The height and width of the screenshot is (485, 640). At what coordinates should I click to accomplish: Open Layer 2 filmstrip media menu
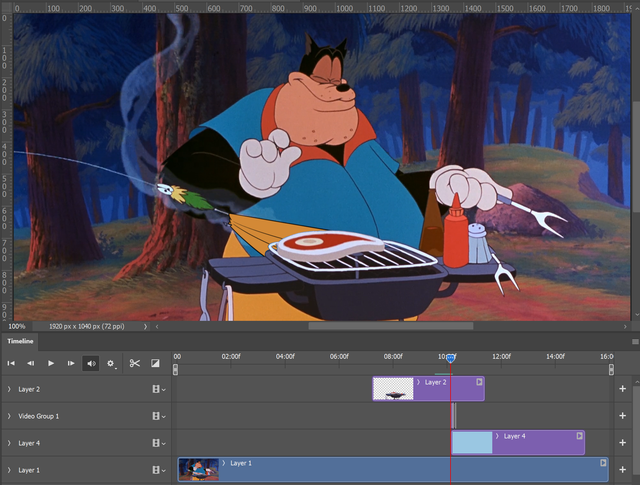(158, 389)
